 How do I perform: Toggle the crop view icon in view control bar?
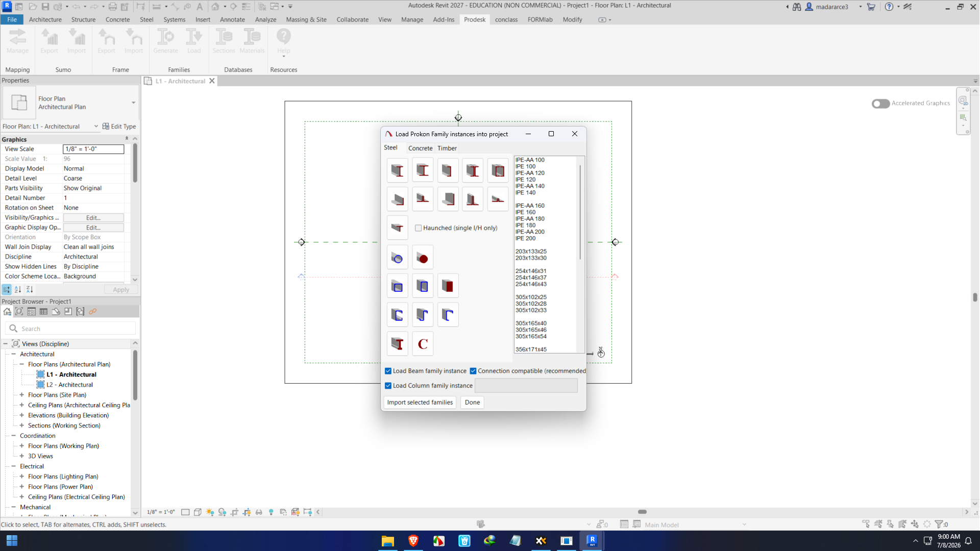pos(234,512)
